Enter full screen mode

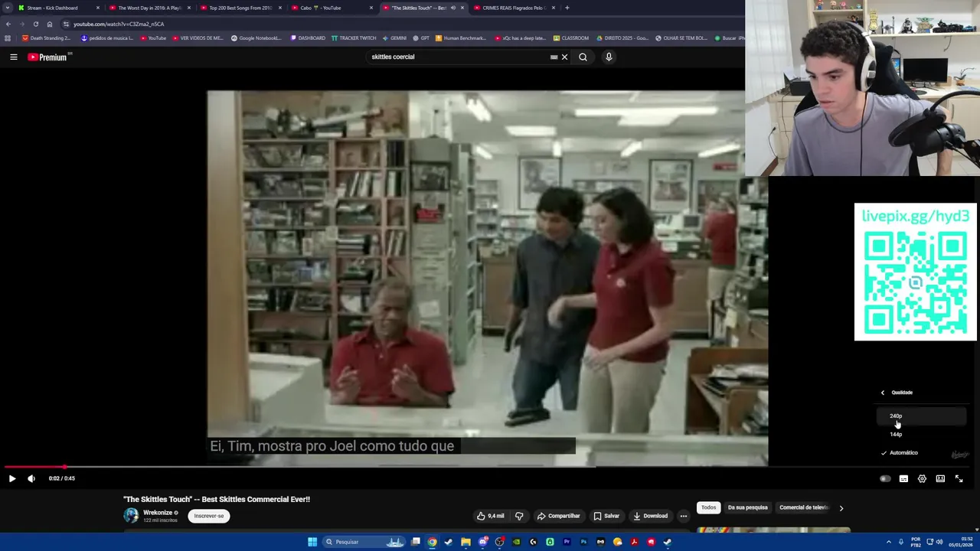point(959,478)
